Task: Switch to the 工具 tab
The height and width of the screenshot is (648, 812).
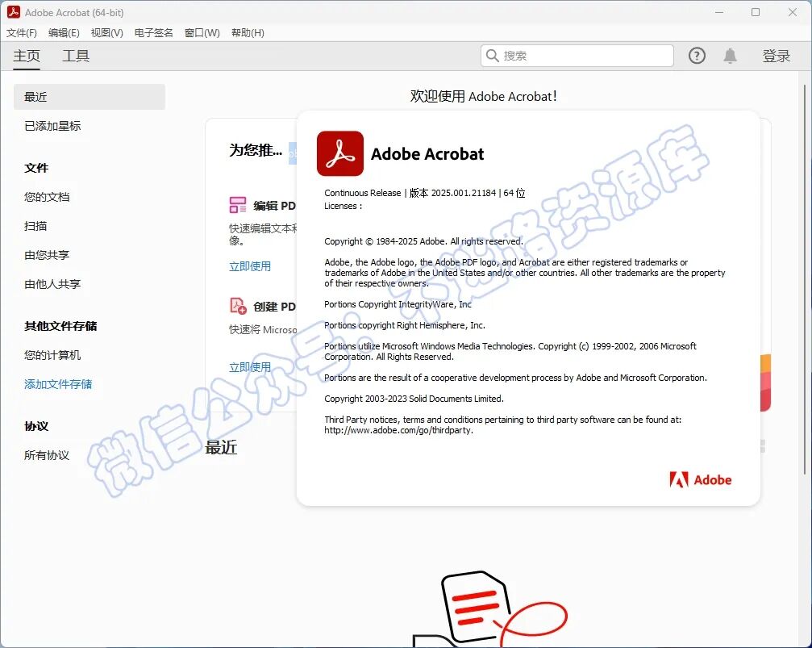Action: pos(76,56)
